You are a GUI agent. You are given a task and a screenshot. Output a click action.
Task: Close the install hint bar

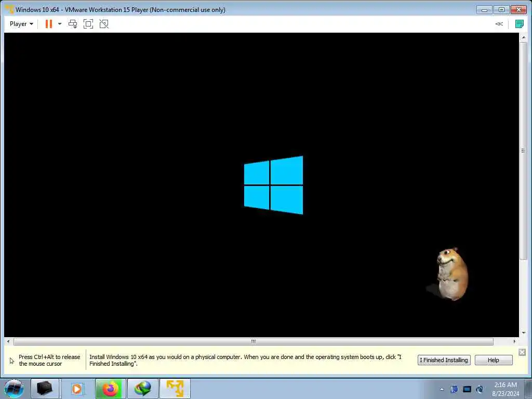click(x=522, y=353)
